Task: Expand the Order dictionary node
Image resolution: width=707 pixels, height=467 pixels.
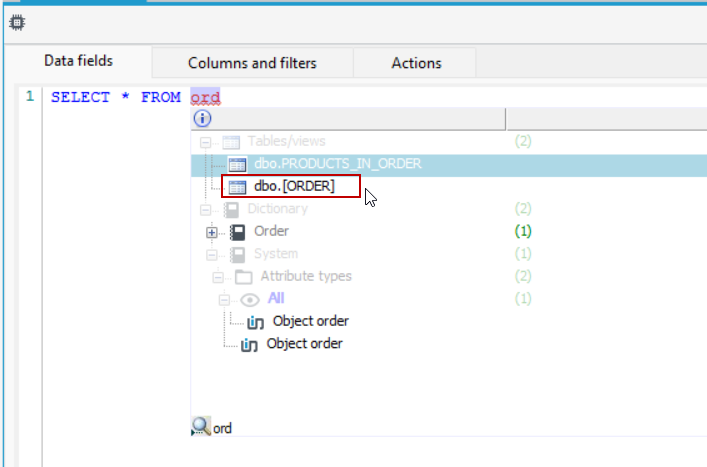Action: [211, 233]
